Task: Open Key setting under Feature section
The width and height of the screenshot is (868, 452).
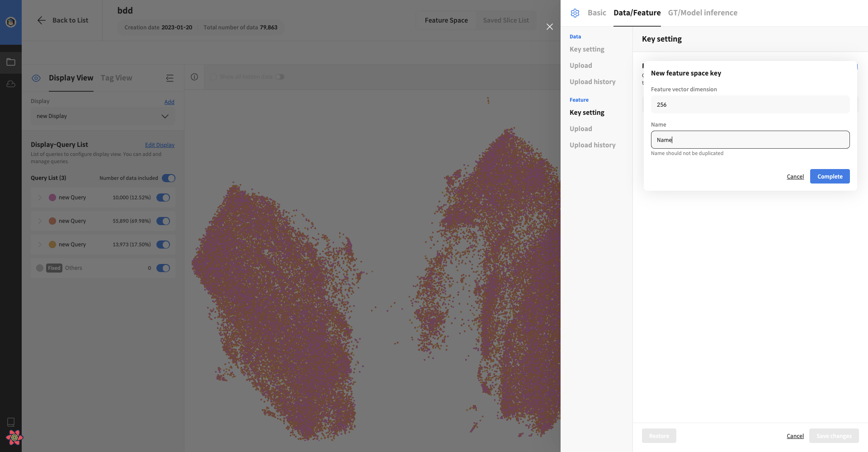Action: (x=587, y=113)
